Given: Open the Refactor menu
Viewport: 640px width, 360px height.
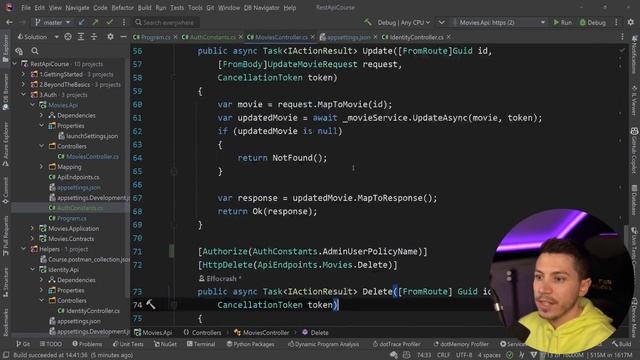Looking at the screenshot, I should [x=122, y=7].
